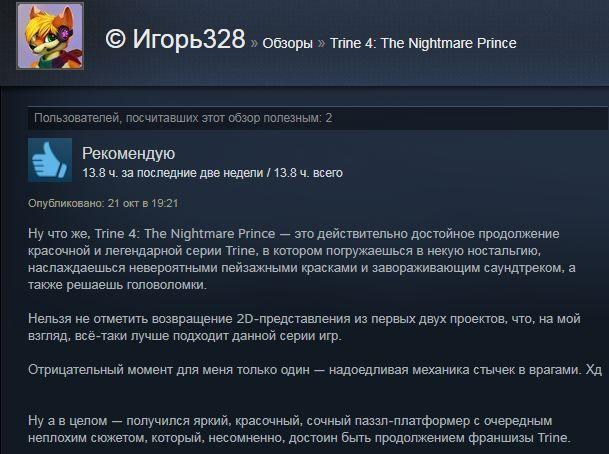Click the blue thumbs-up recommendation icon
The height and width of the screenshot is (454, 609).
tap(50, 160)
